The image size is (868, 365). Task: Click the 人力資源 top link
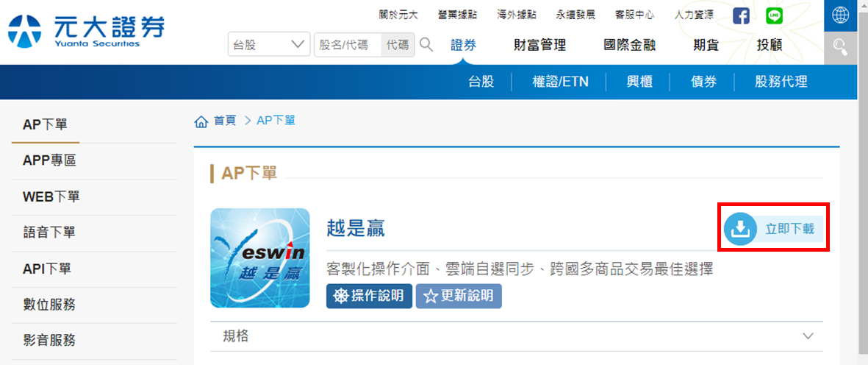694,15
